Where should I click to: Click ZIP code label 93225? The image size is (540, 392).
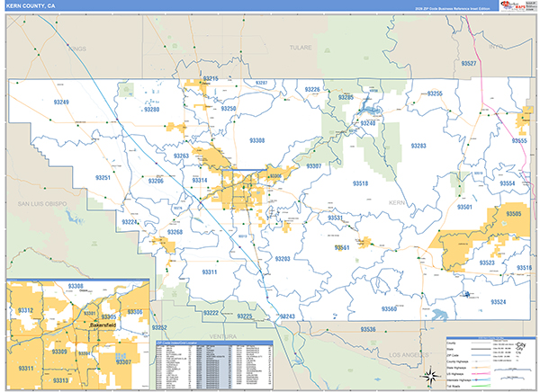(x=245, y=316)
